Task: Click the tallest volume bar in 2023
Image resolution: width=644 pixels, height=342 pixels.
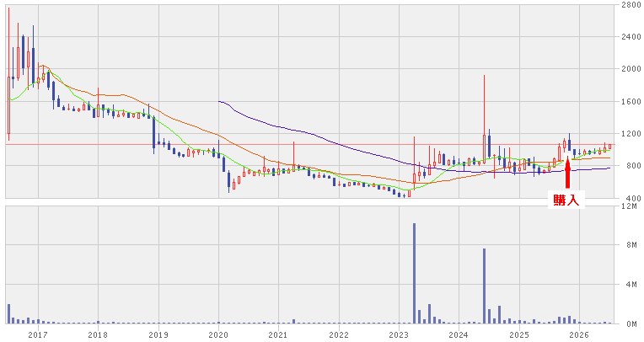Action: [x=414, y=274]
